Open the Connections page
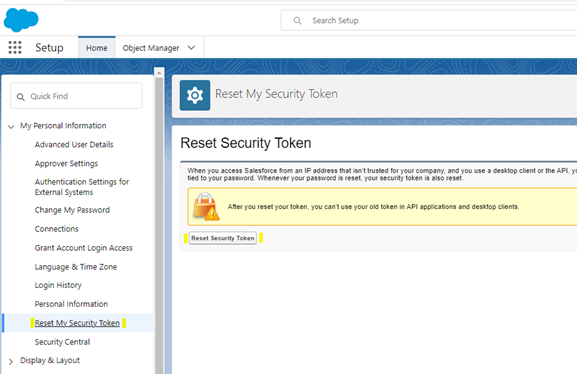 click(57, 229)
